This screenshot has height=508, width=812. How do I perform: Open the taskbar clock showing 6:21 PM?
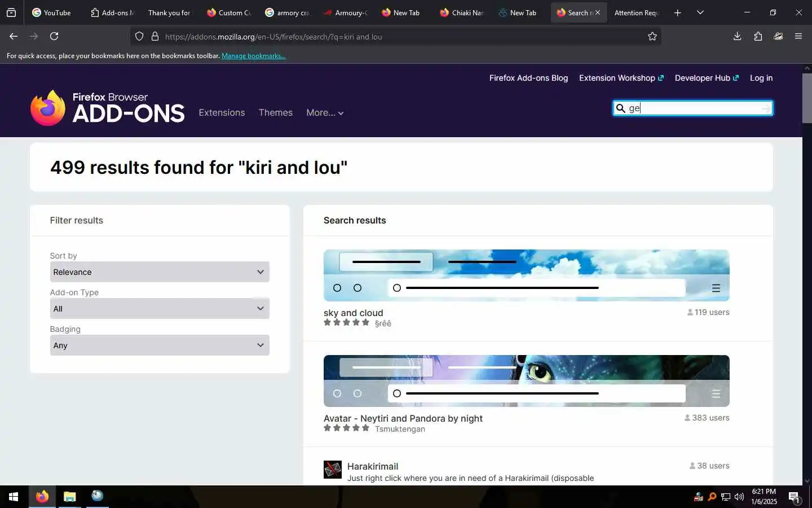pyautogui.click(x=764, y=497)
